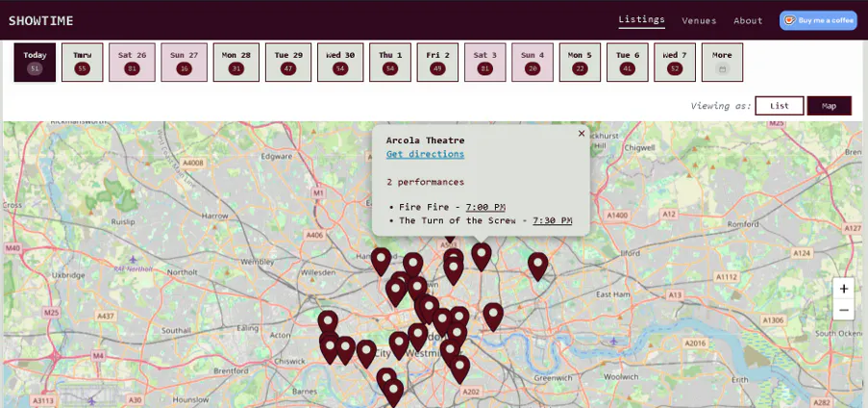Zoom out of the map
The height and width of the screenshot is (408, 868).
pos(844,310)
